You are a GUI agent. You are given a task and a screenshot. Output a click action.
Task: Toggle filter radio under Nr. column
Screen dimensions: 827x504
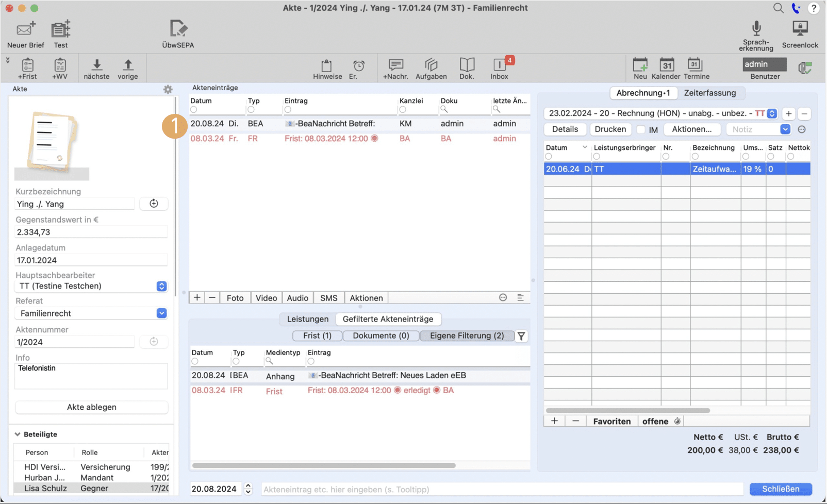tap(666, 156)
